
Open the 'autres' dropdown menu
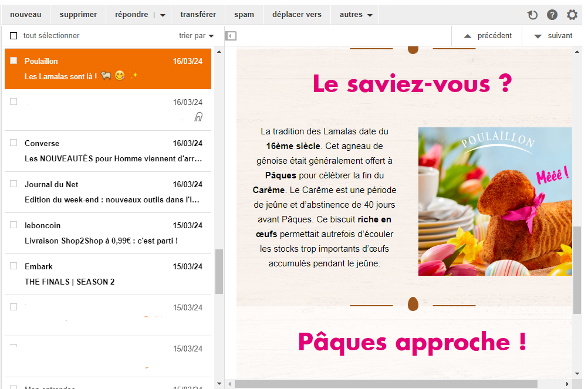[x=356, y=15]
